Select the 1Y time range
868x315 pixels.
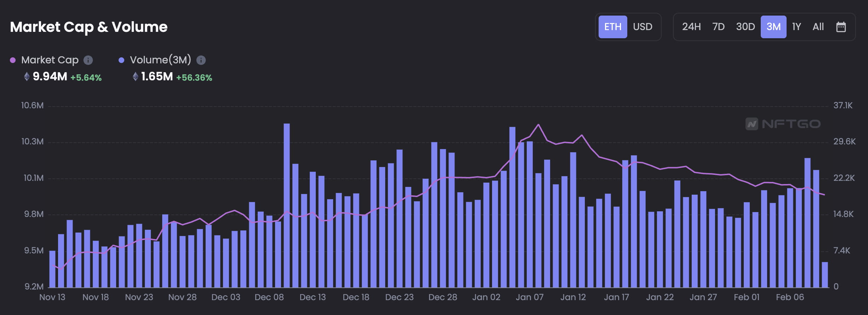point(796,27)
